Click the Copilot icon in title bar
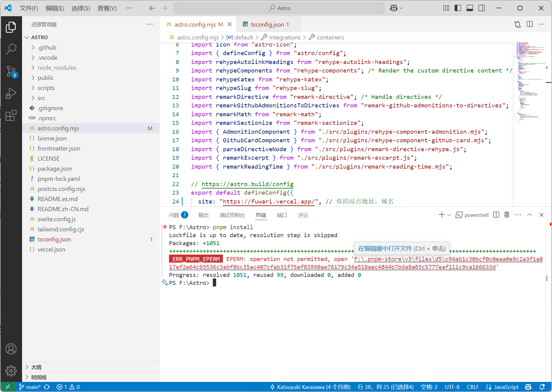The height and width of the screenshot is (392, 552). tap(394, 8)
